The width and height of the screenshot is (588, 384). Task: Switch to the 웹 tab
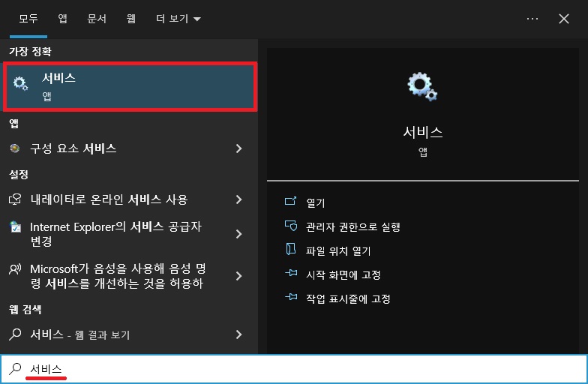[130, 19]
